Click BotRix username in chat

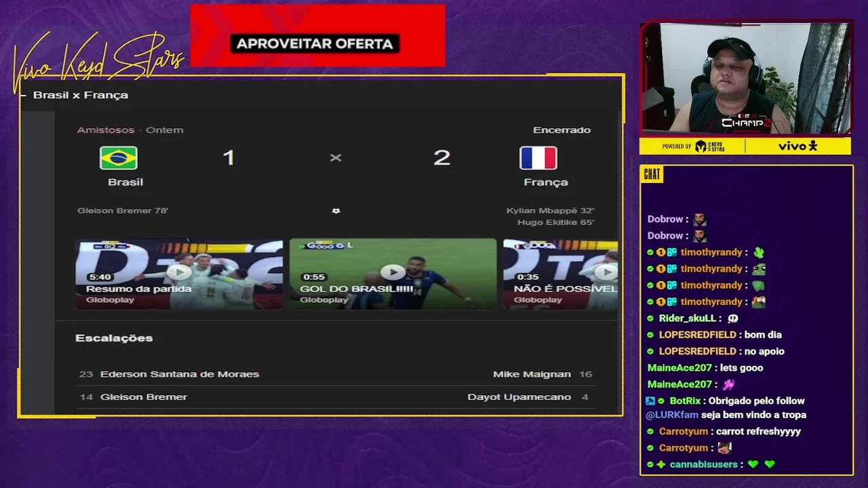684,401
